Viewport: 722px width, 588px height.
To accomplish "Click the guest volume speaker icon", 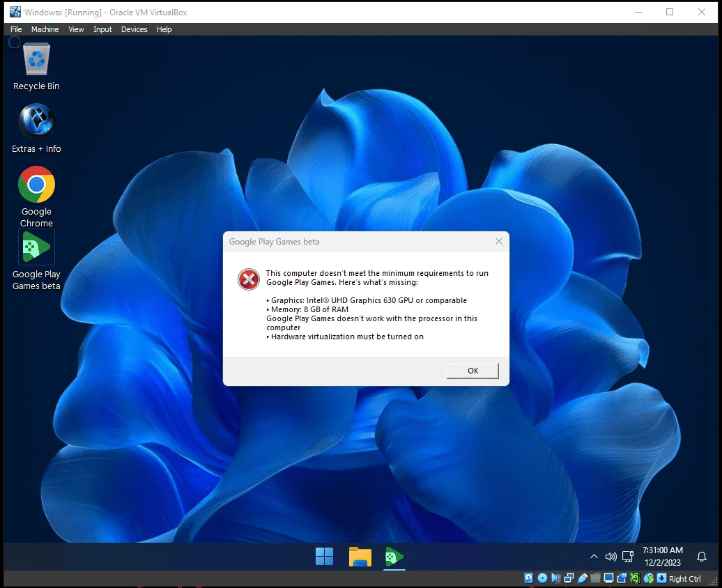I will (x=611, y=557).
